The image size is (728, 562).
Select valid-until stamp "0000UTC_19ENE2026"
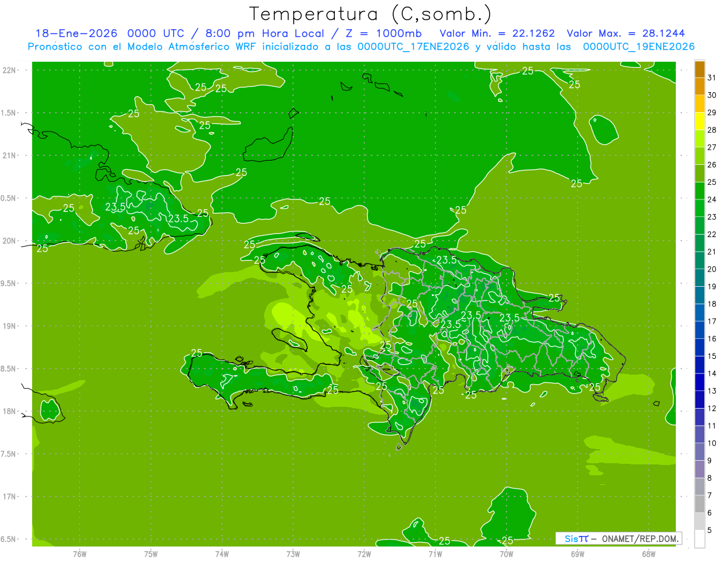(639, 47)
